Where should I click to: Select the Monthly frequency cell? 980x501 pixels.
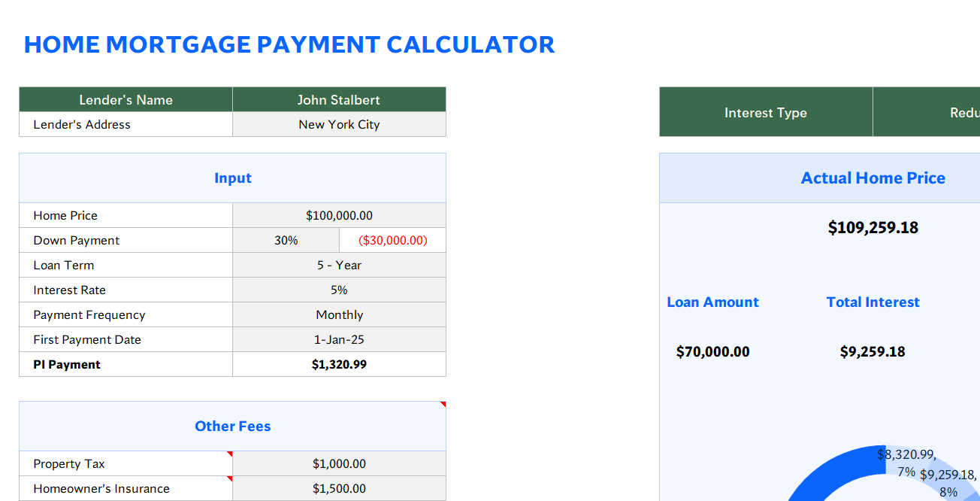coord(339,314)
